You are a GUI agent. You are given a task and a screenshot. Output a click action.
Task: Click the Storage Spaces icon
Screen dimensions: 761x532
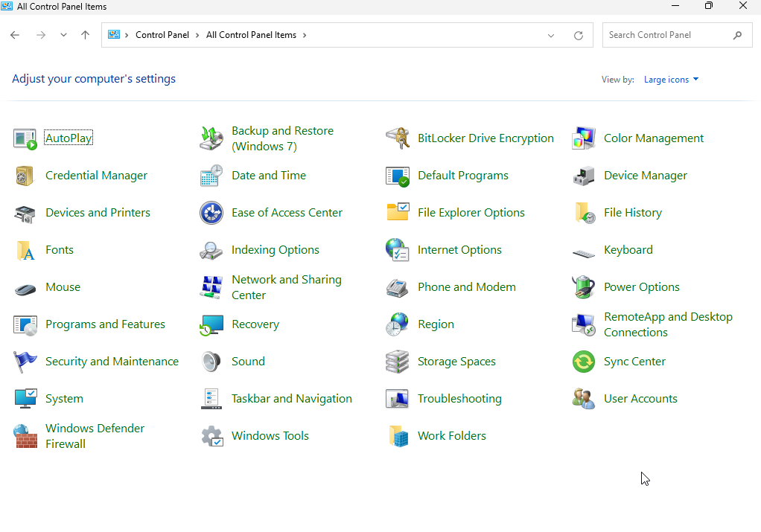point(398,362)
